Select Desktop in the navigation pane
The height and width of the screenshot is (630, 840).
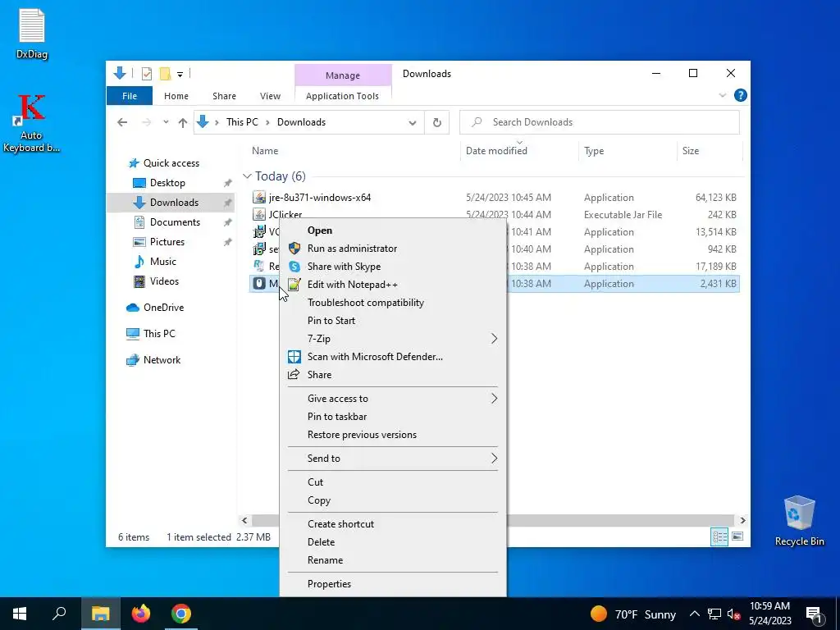[x=167, y=183]
